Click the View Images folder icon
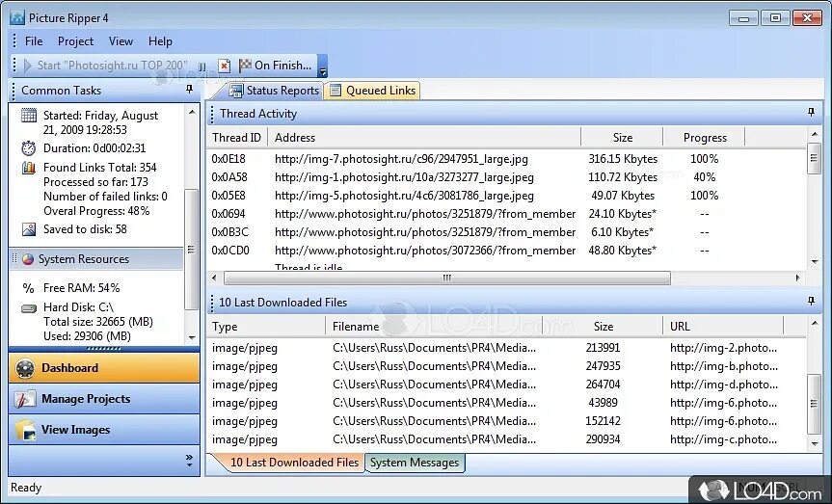 [25, 430]
